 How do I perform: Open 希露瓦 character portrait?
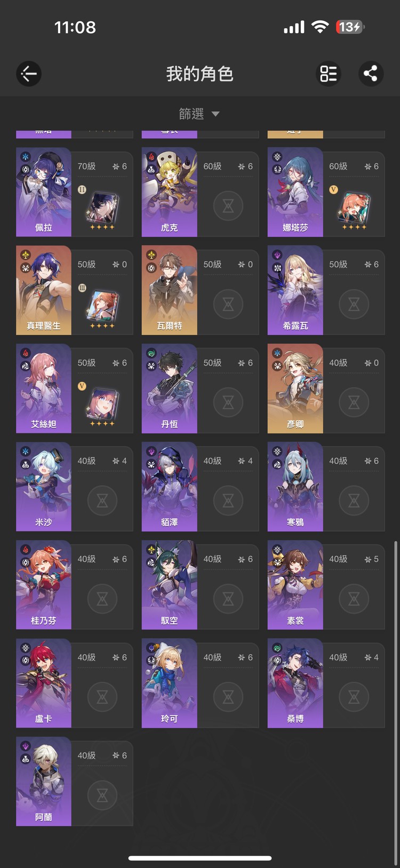click(x=295, y=290)
